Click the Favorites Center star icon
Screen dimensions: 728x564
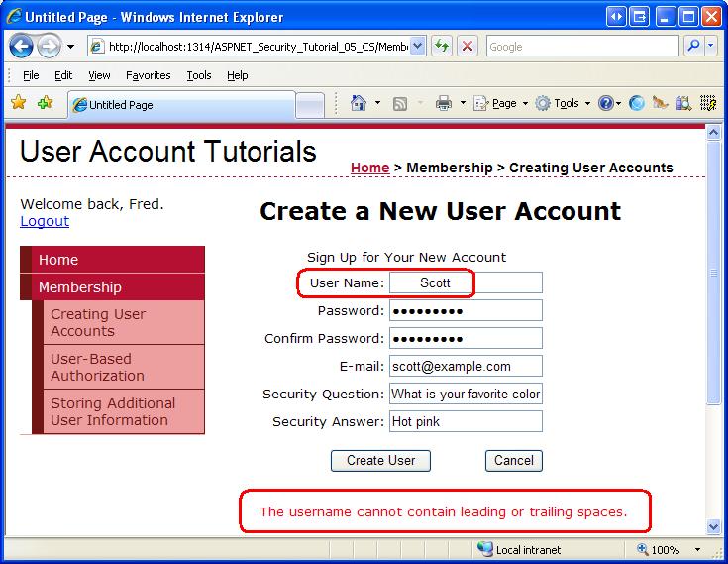[x=19, y=102]
